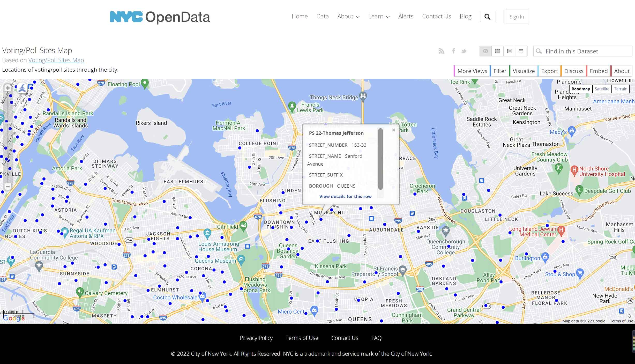Screen dimensions: 635x364
Task: Open View details for this row
Action: [345, 196]
